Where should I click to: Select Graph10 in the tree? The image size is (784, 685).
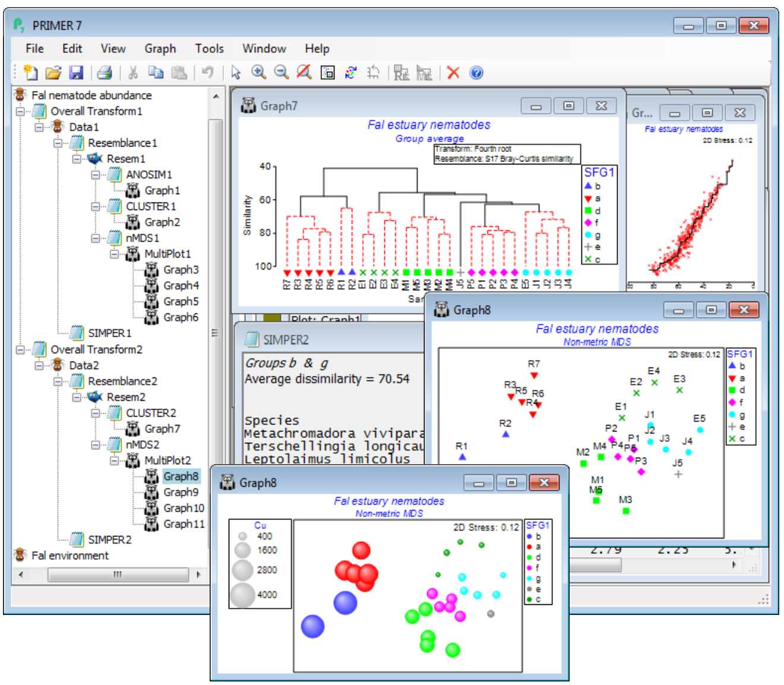[x=184, y=508]
